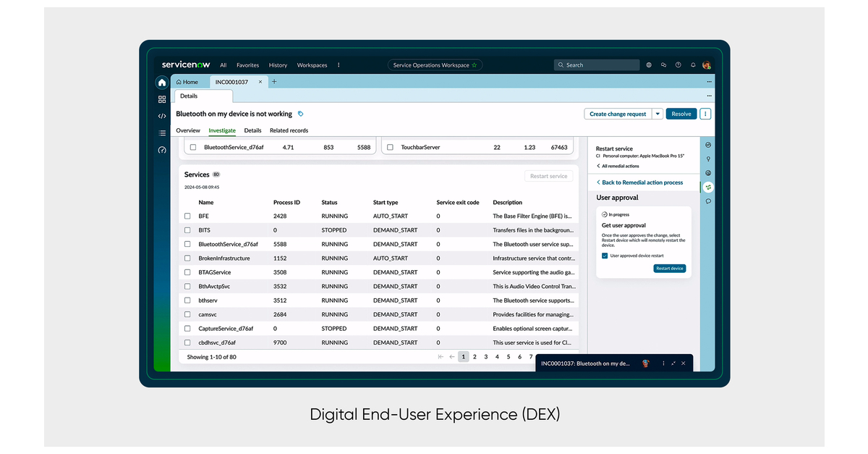
Task: Expand the Resolve button's overflow menu
Action: pos(705,114)
